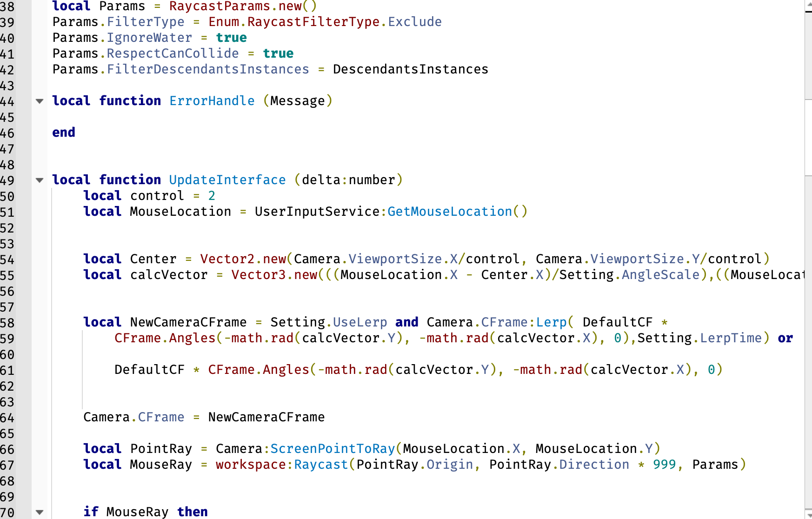This screenshot has width=812, height=519.
Task: Click ScreenPointToRay on line 66
Action: [x=332, y=449]
